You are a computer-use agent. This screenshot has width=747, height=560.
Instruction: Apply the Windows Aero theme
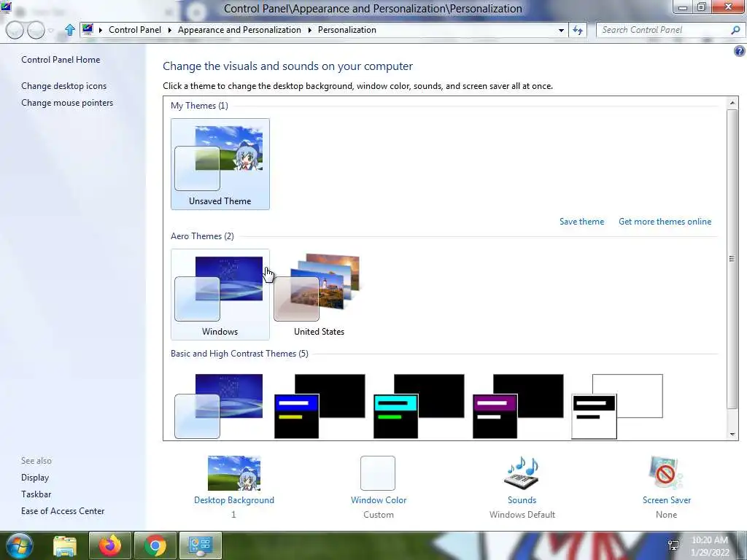(x=220, y=295)
